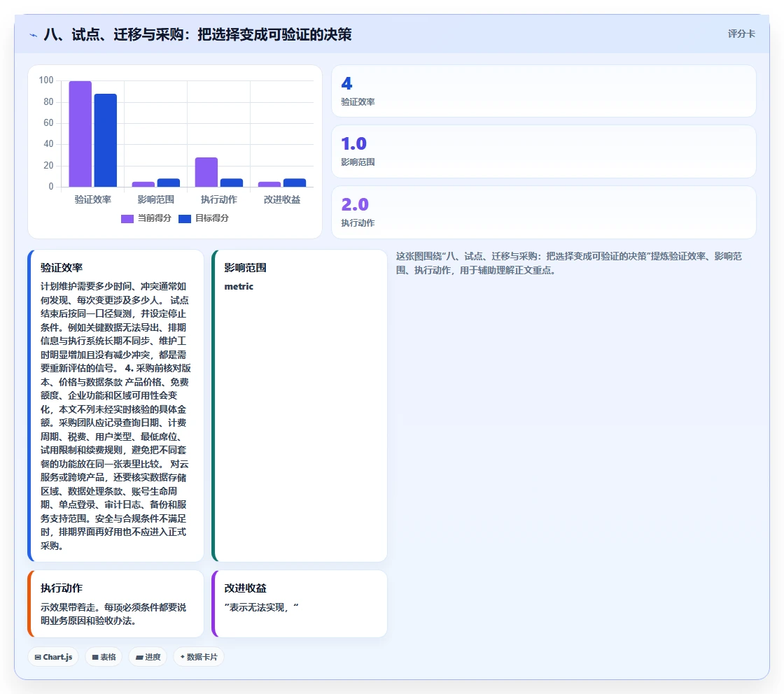Viewport: 784px width, 694px height.
Task: Click the header icon before the title
Action: [x=34, y=35]
